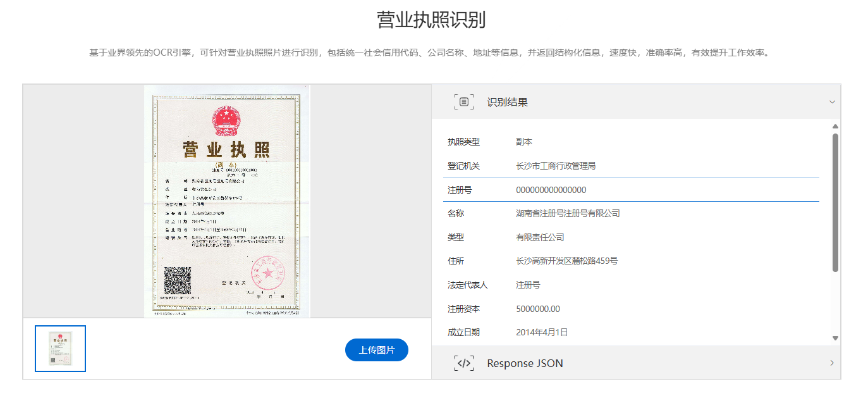Select the 注册号 result row
The image size is (868, 398).
(x=631, y=190)
